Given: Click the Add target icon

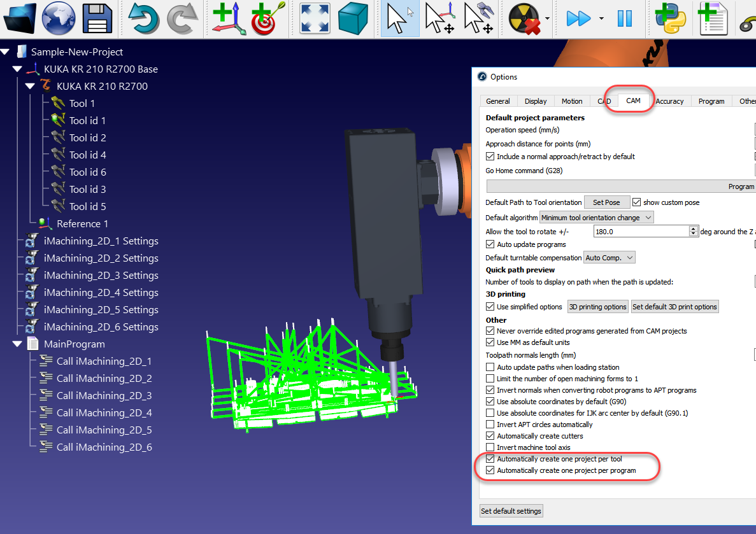Looking at the screenshot, I should 267,18.
